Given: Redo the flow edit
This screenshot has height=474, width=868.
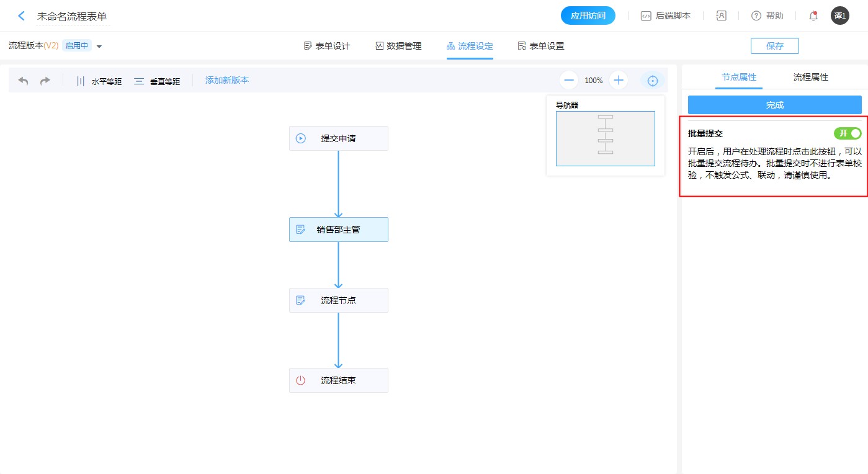Looking at the screenshot, I should click(x=45, y=81).
